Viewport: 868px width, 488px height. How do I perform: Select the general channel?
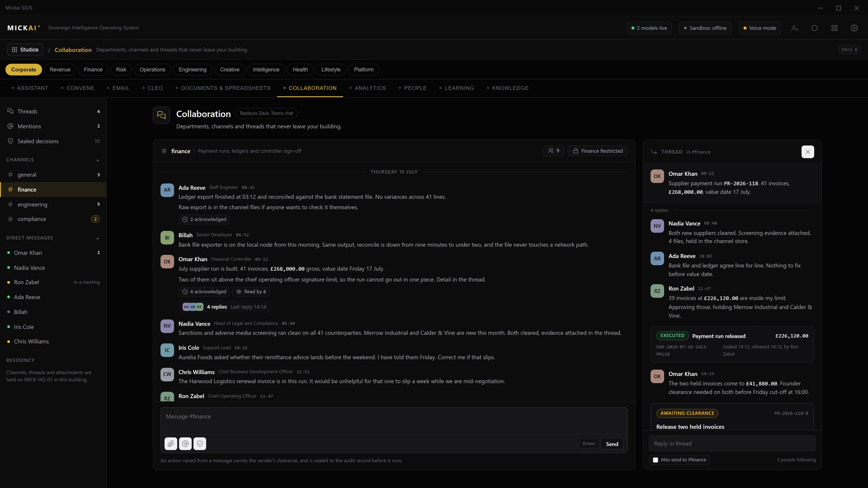point(53,175)
